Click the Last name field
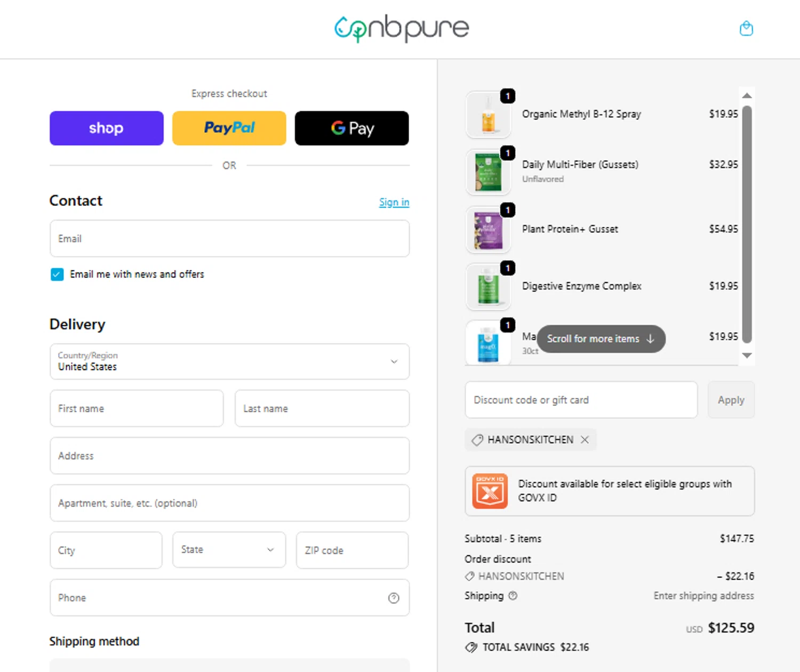 (x=322, y=409)
